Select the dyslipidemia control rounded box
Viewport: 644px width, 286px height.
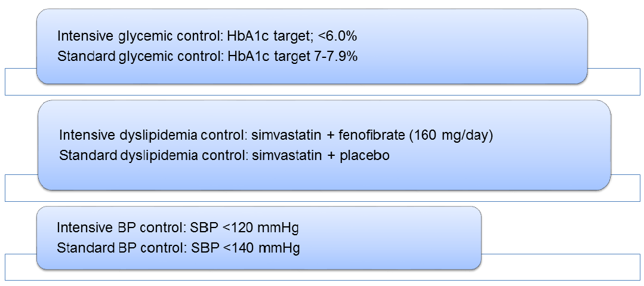click(324, 144)
